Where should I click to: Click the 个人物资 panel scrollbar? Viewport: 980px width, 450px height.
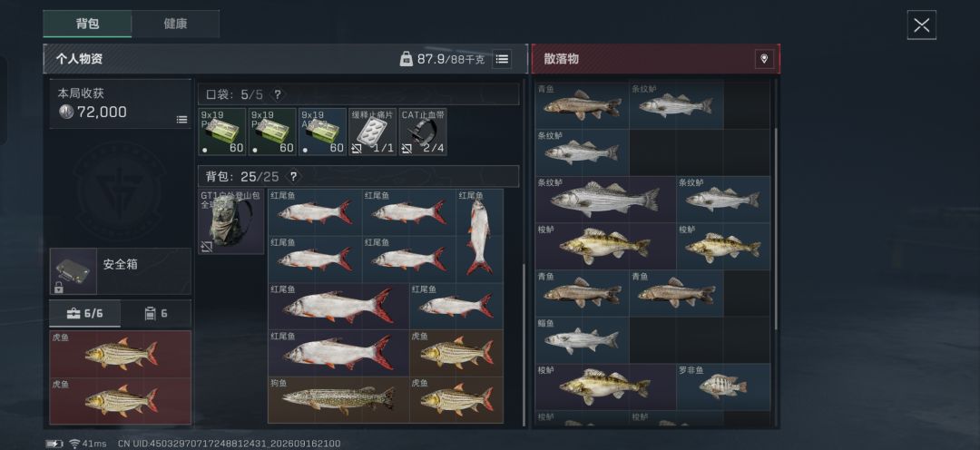(x=524, y=344)
